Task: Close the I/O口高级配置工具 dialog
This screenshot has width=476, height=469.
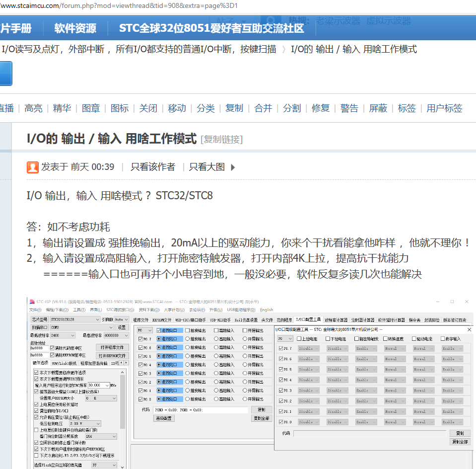Action: pyautogui.click(x=469, y=329)
